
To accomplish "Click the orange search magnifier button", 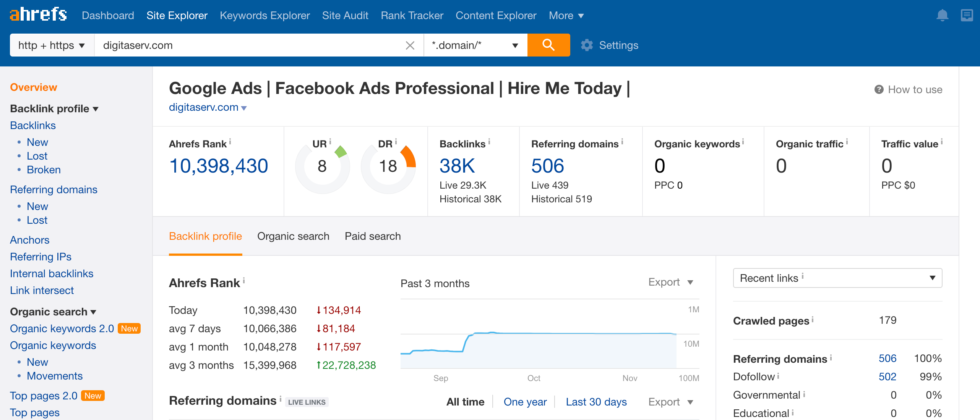I will (x=548, y=45).
